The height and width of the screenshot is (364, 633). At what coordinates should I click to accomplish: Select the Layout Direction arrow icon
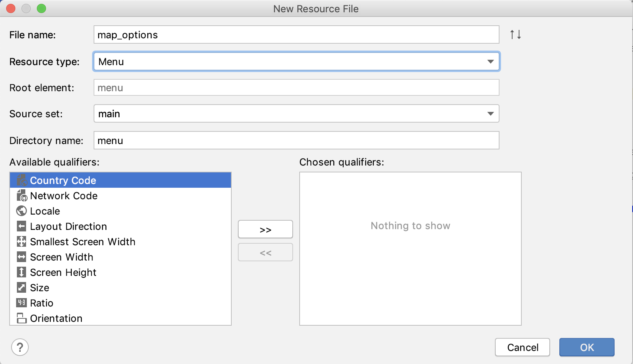click(21, 226)
